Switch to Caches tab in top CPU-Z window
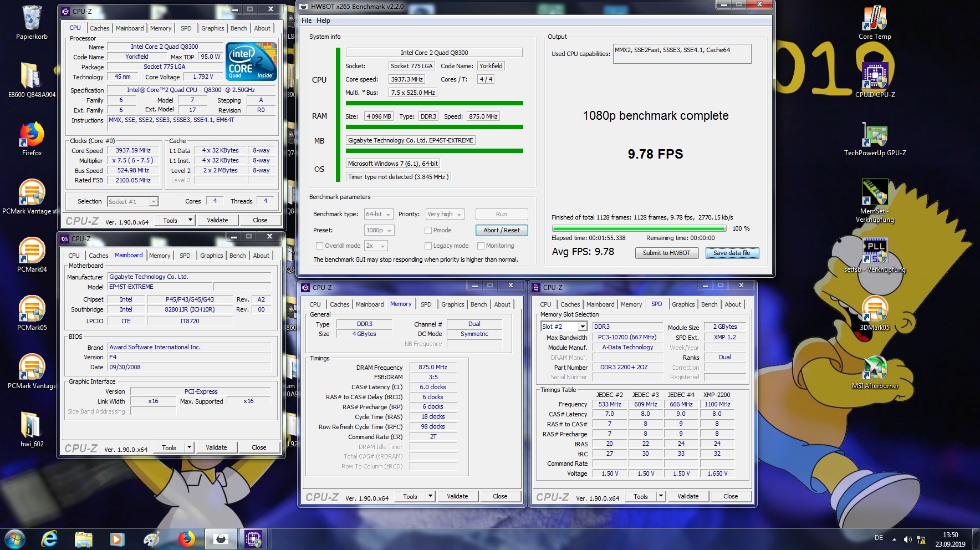The height and width of the screenshot is (550, 980). (x=100, y=28)
